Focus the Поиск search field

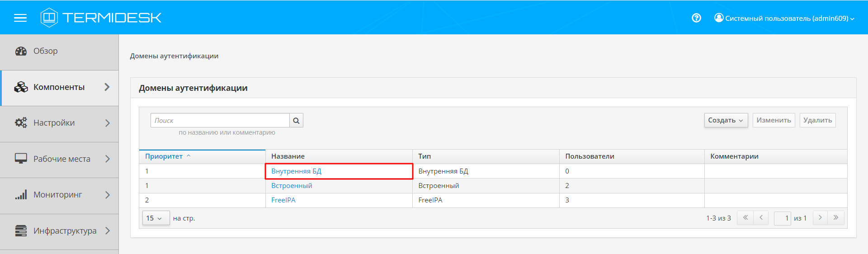pyautogui.click(x=220, y=120)
